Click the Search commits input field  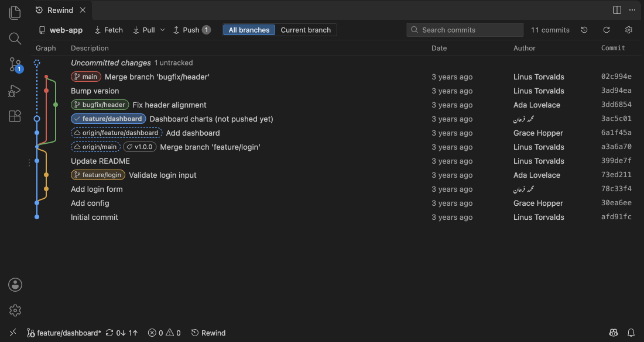[x=465, y=30]
